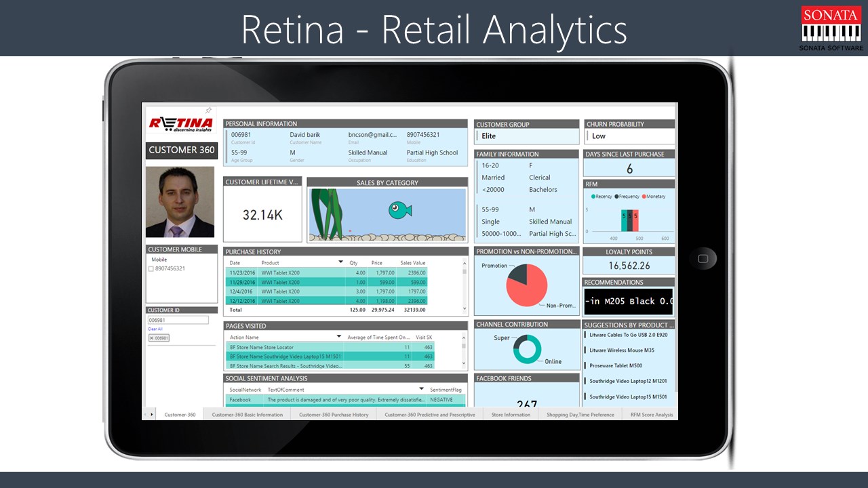Open the Customer-360 Purchase History tab
This screenshot has width=868, height=488.
pos(334,414)
